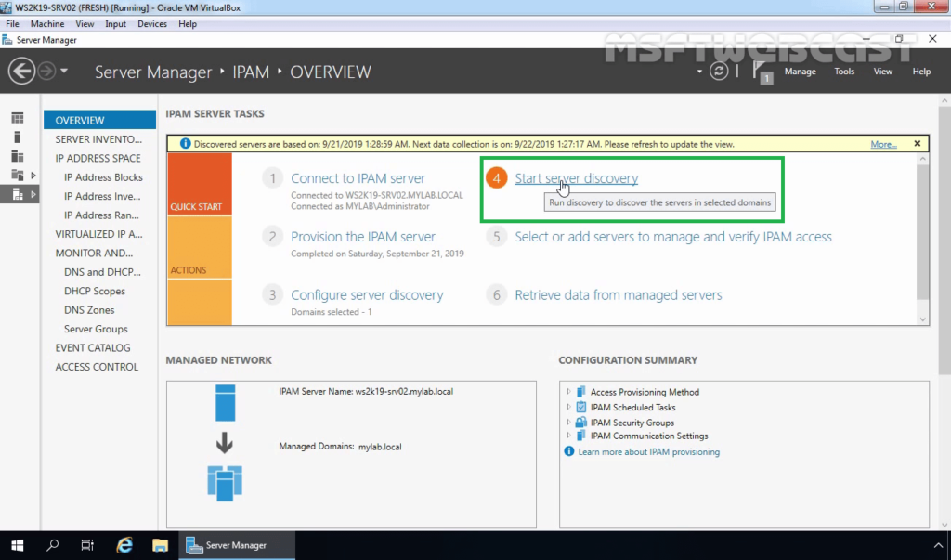Click Start server discovery link
The image size is (951, 560).
pyautogui.click(x=576, y=178)
